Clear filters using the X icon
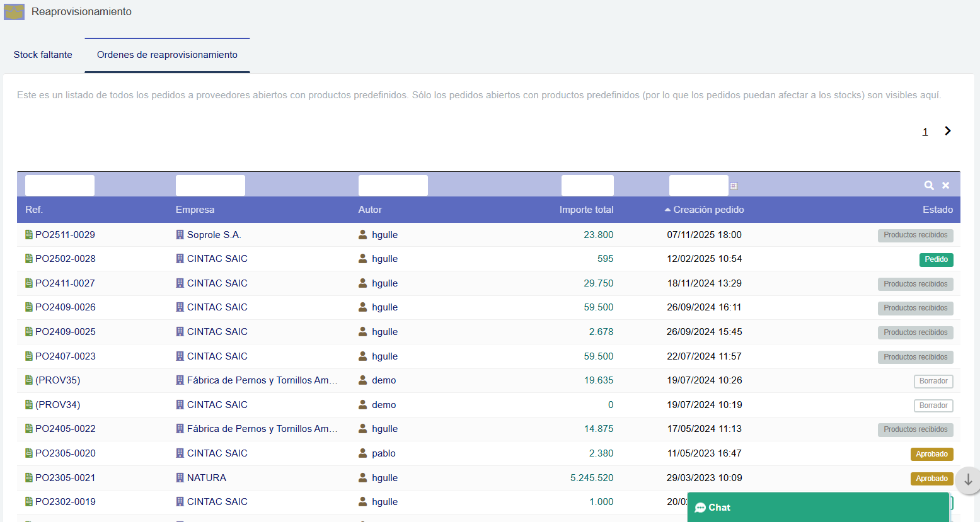The width and height of the screenshot is (980, 522). (x=945, y=185)
